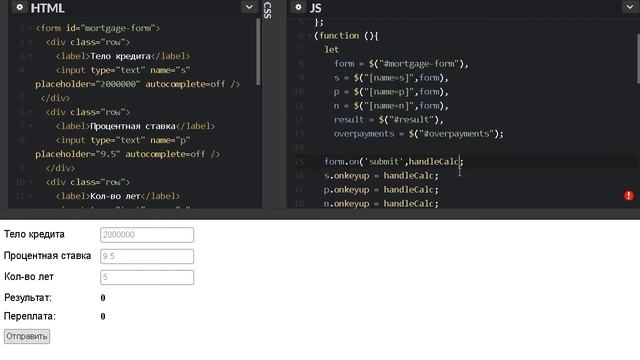Click the s = $("[name=s]",form) line
The height and width of the screenshot is (360, 640).
coord(391,78)
